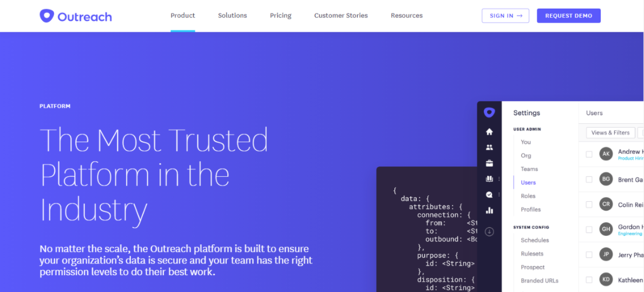Click the CR avatar circle

coord(606,204)
